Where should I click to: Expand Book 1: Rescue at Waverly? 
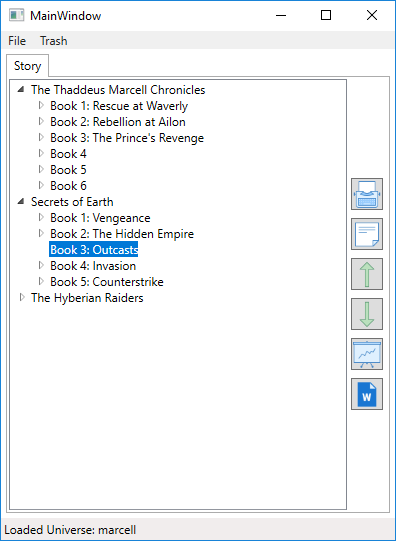tap(41, 105)
